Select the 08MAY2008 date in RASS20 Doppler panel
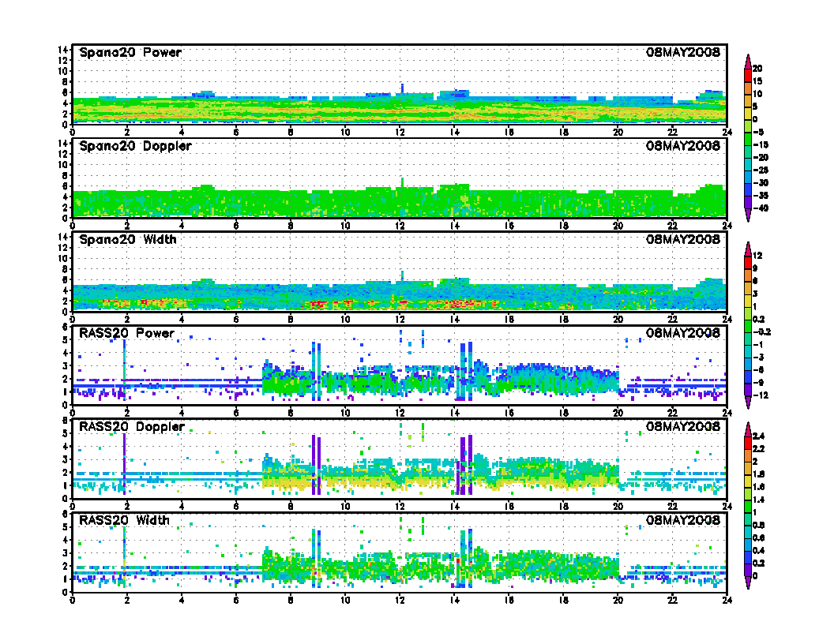Screen dimensions: 834x644 click(683, 427)
